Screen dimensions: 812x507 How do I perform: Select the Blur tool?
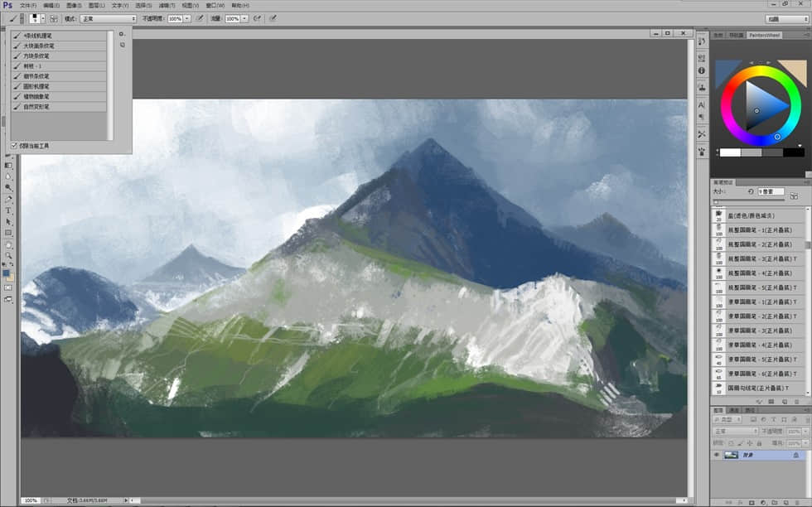click(7, 176)
